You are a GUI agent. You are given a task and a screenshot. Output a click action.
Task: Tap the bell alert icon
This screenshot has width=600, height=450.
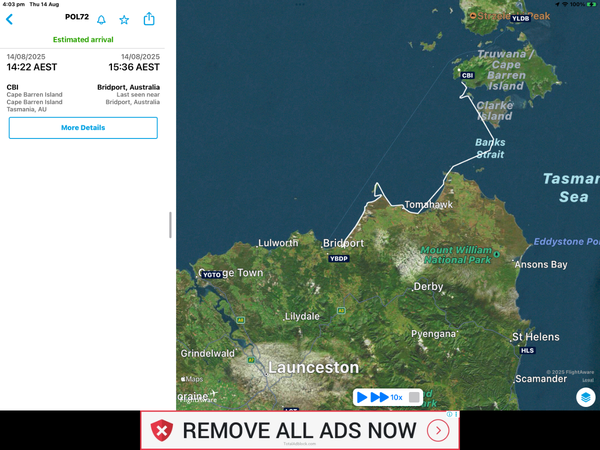click(x=101, y=19)
